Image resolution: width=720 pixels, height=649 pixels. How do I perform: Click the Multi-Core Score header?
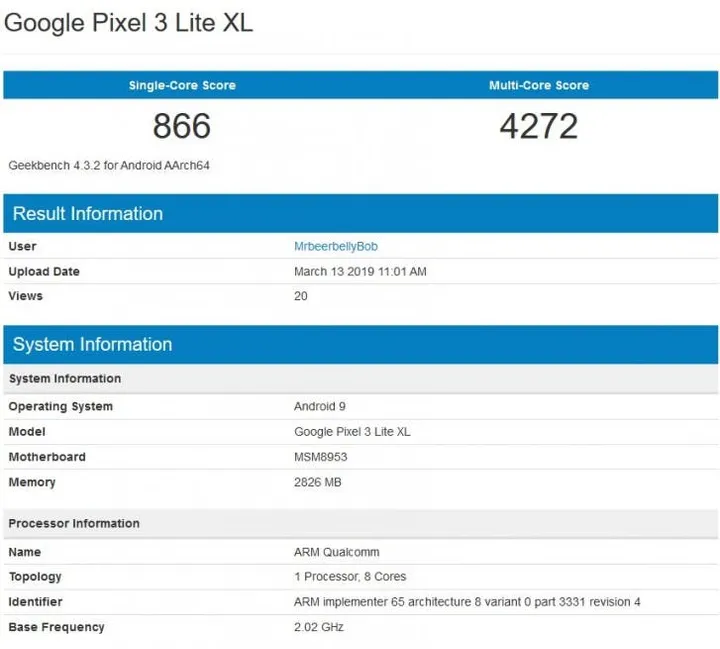click(538, 85)
